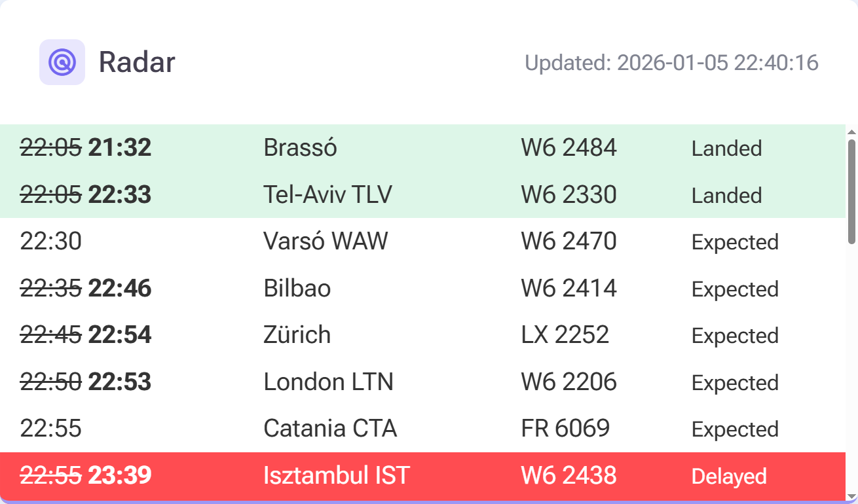Click the Updated timestamp text
This screenshot has width=858, height=504.
(671, 63)
